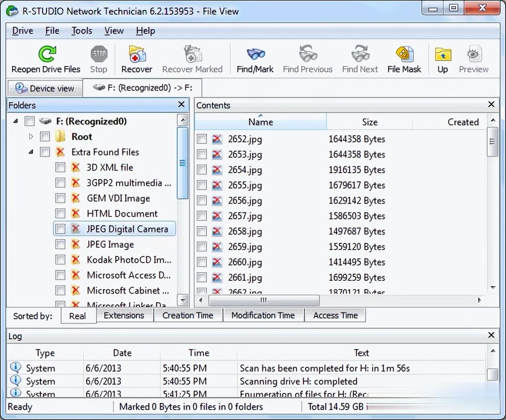Click the red X icon of GEM VDI Image
The image size is (506, 420).
pos(76,198)
